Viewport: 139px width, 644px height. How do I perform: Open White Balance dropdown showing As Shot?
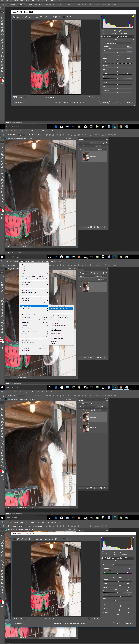(122, 43)
